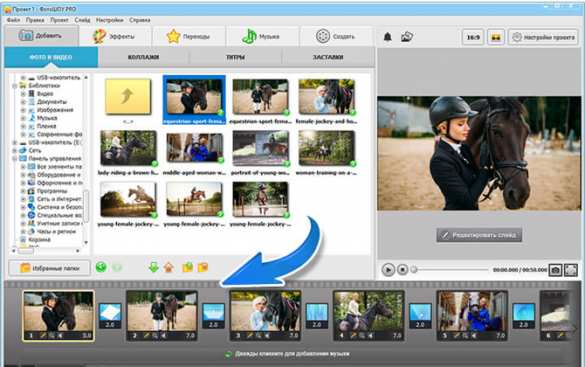This screenshot has height=367, width=585.
Task: Click the zoom icon on slide 3
Action: pyautogui.click(x=259, y=336)
